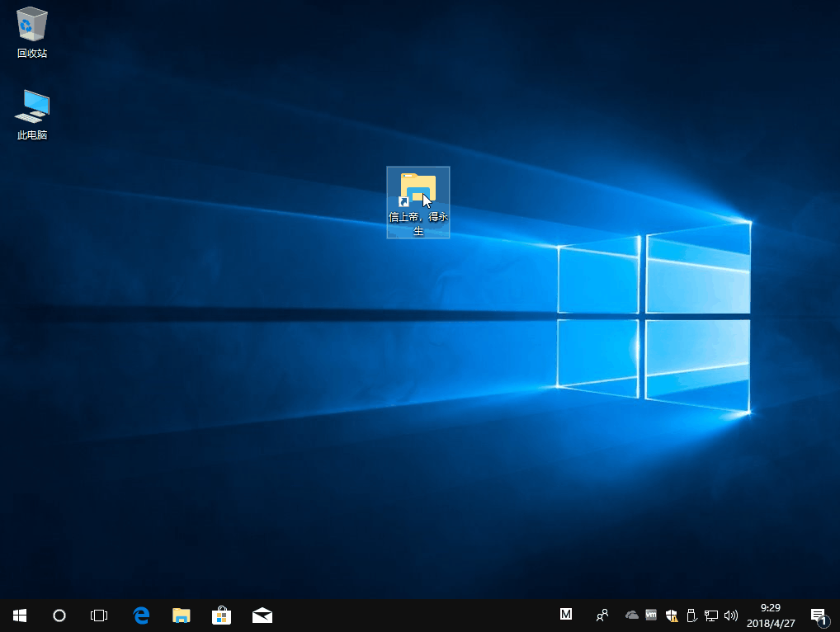The height and width of the screenshot is (632, 840).
Task: Launch Microsoft Edge from the taskbar
Action: pos(140,615)
